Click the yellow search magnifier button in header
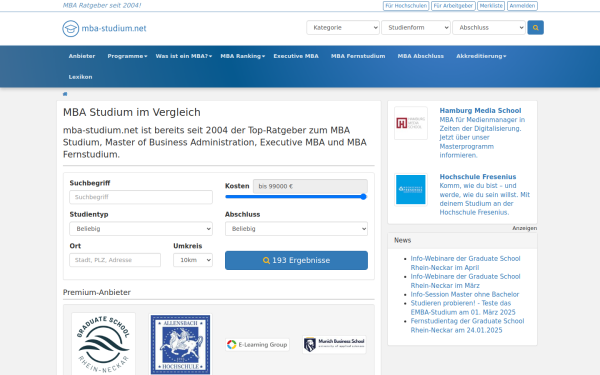Screen dimensions: 600x375 (535, 28)
